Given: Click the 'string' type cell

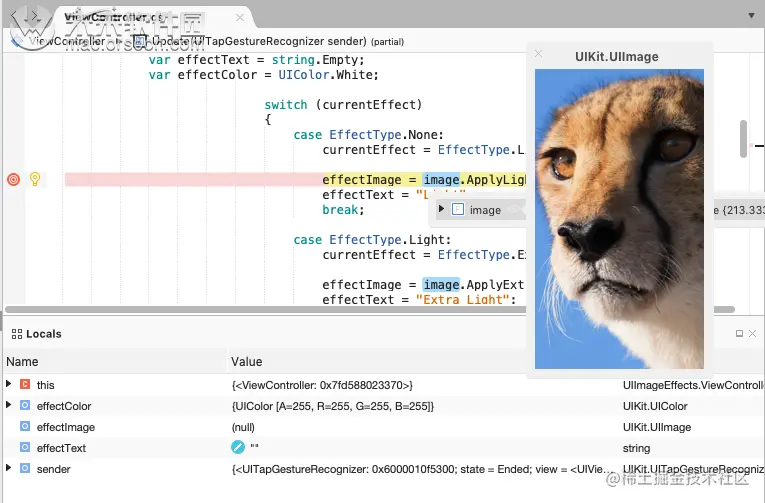Looking at the screenshot, I should (x=636, y=448).
